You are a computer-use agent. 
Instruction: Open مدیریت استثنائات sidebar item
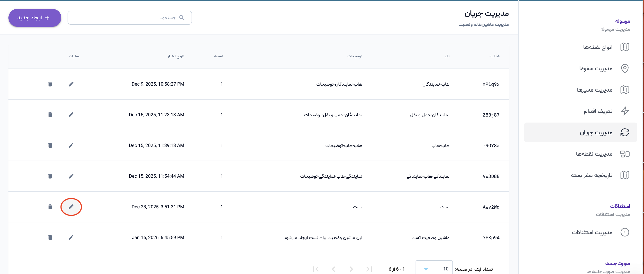(x=592, y=232)
